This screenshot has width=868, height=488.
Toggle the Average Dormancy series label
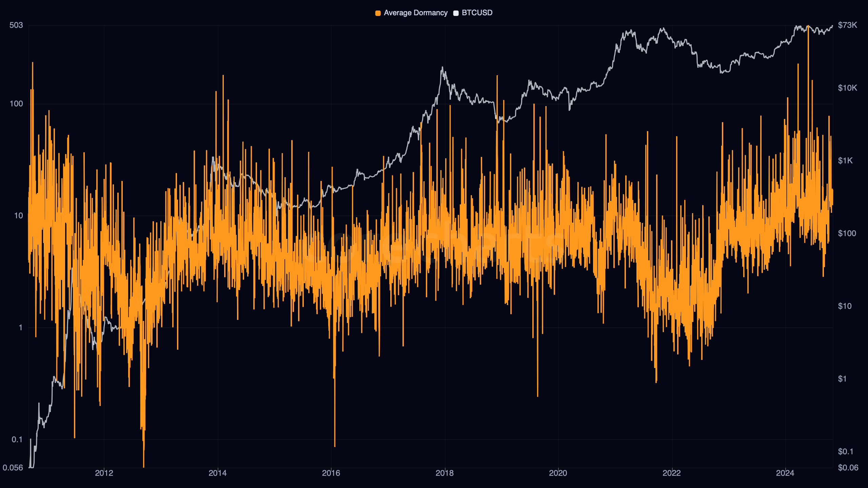pos(415,13)
